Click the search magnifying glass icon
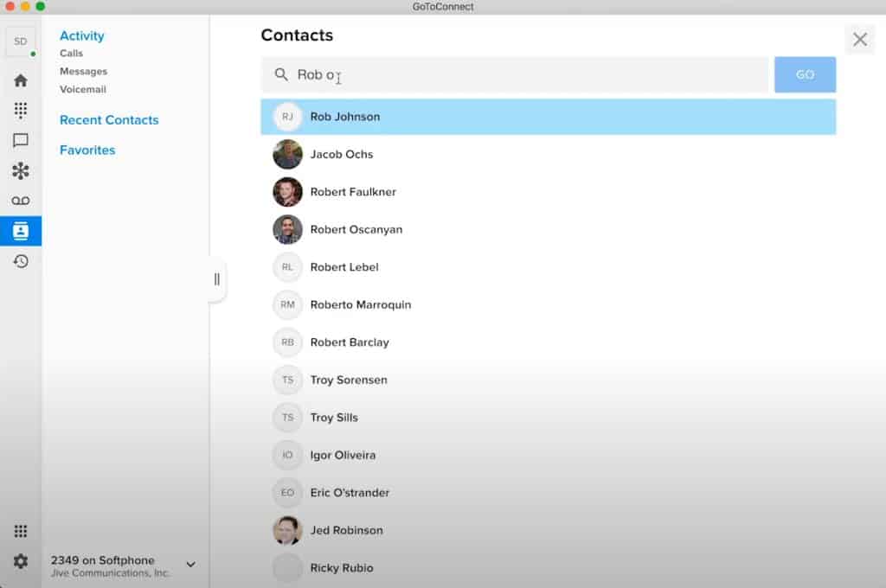The width and height of the screenshot is (886, 588). coord(282,74)
